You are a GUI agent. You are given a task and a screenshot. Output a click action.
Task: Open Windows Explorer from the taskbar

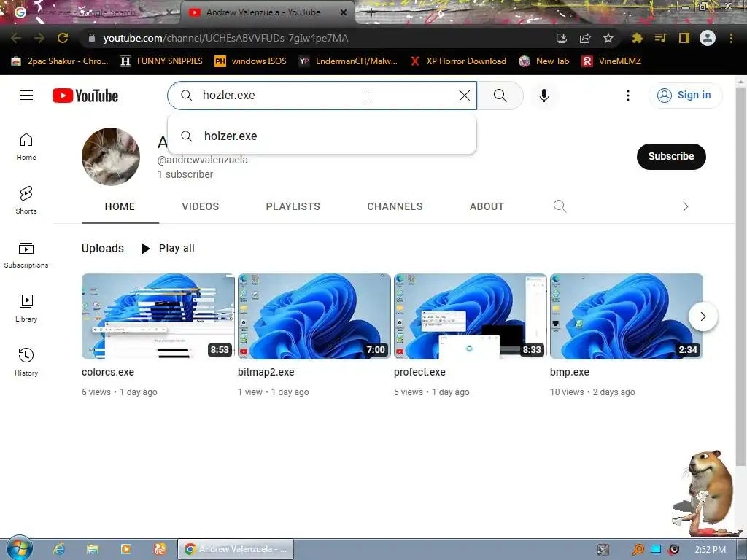(x=93, y=549)
